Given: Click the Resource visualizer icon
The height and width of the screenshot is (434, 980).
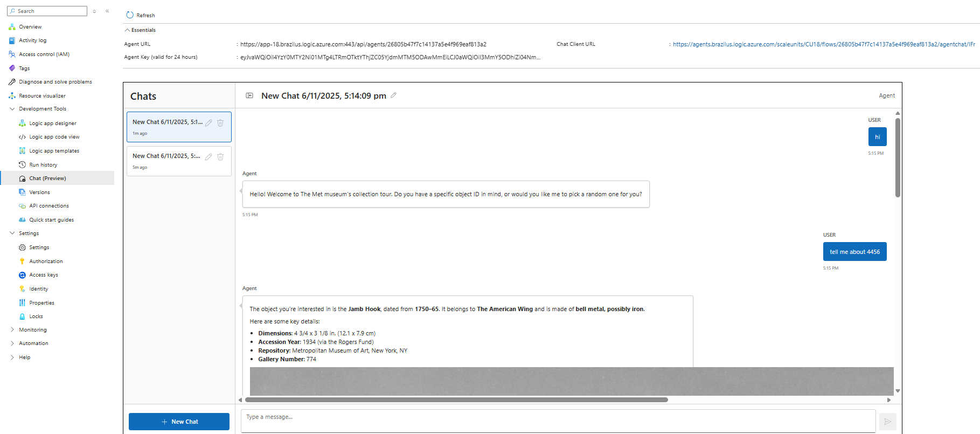Looking at the screenshot, I should click(x=12, y=96).
